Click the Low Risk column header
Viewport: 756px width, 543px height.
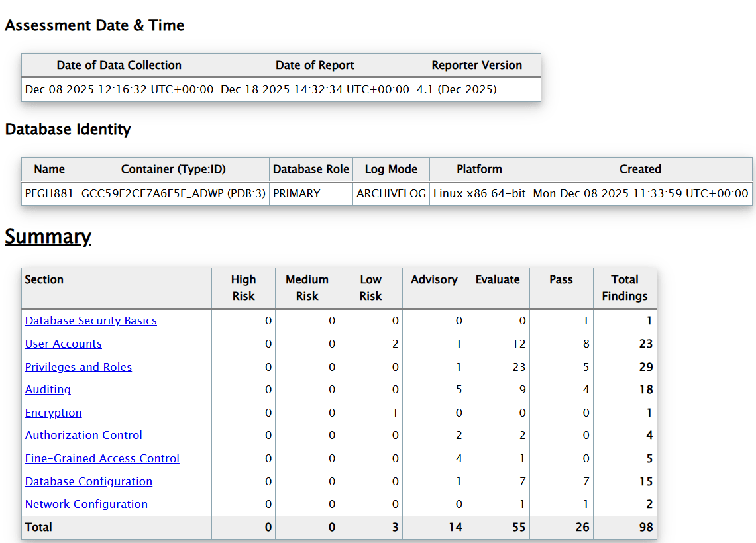(x=371, y=288)
